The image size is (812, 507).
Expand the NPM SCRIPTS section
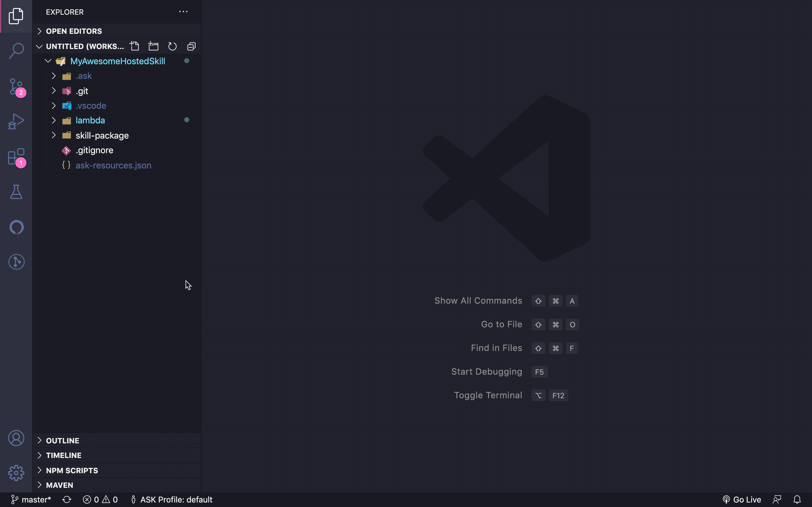[x=72, y=470]
